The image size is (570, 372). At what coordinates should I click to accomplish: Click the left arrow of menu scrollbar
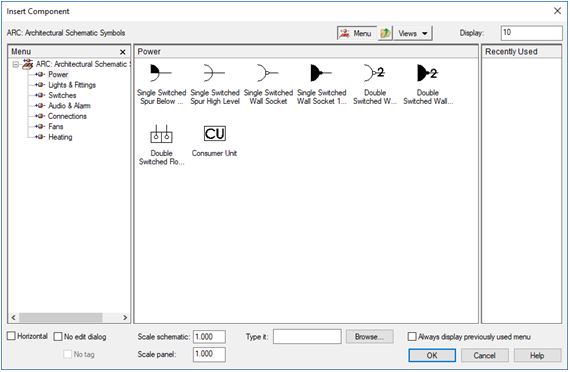[13, 317]
